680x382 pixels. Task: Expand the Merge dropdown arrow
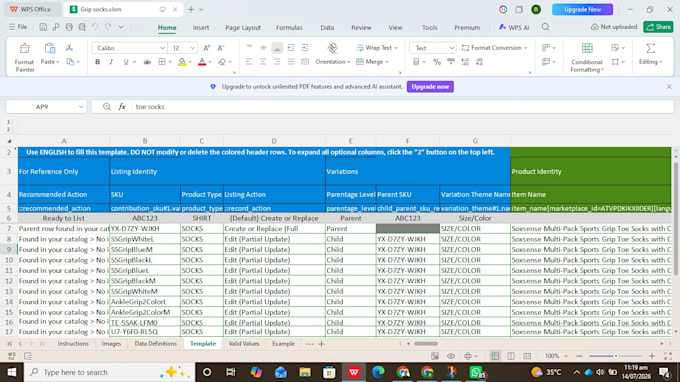tap(386, 62)
